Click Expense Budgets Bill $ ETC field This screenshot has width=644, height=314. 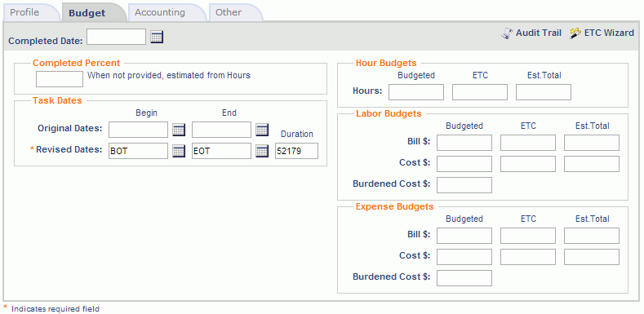click(x=528, y=236)
